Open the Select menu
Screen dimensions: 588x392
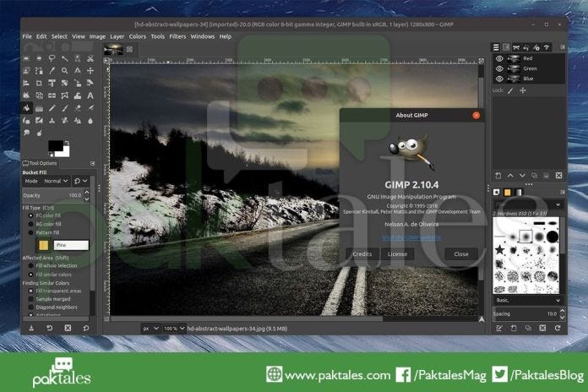coord(59,36)
